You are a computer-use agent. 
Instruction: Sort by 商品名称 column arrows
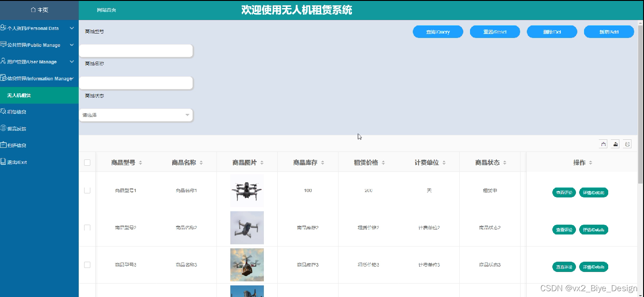coord(201,163)
